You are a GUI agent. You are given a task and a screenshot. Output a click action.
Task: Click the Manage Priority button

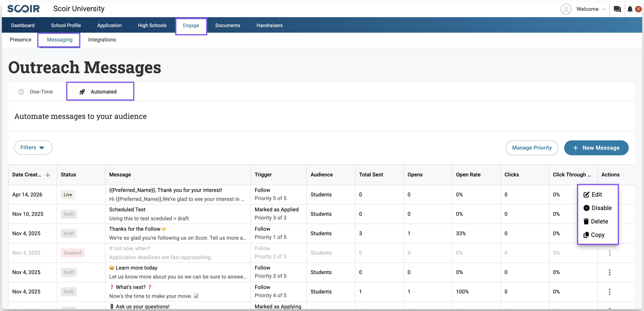tap(532, 148)
